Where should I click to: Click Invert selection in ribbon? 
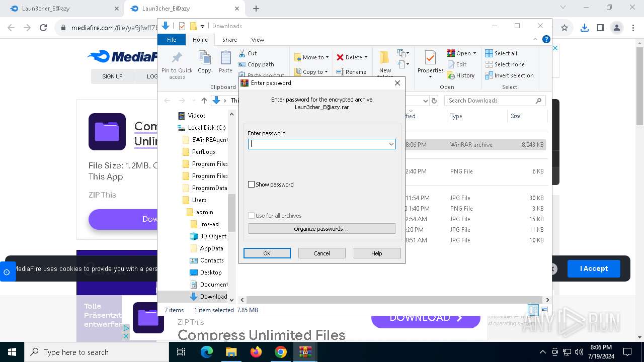(x=509, y=75)
